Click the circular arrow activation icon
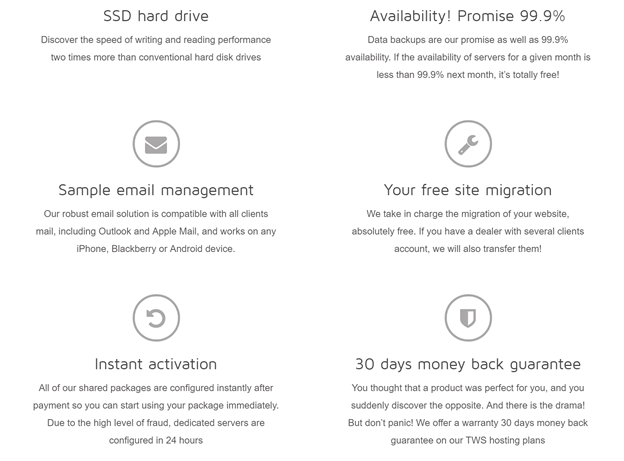The width and height of the screenshot is (624, 461). pyautogui.click(x=156, y=318)
